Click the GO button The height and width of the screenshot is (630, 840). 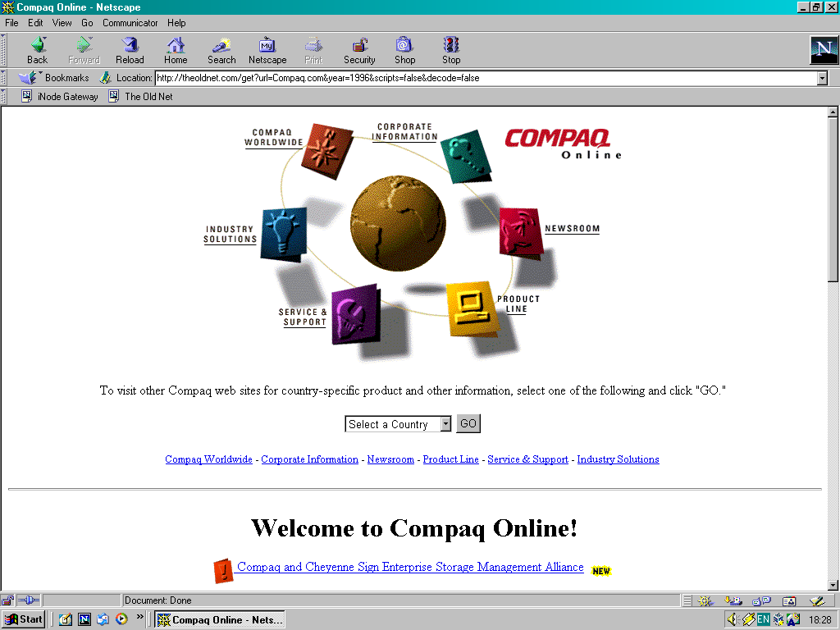point(468,424)
